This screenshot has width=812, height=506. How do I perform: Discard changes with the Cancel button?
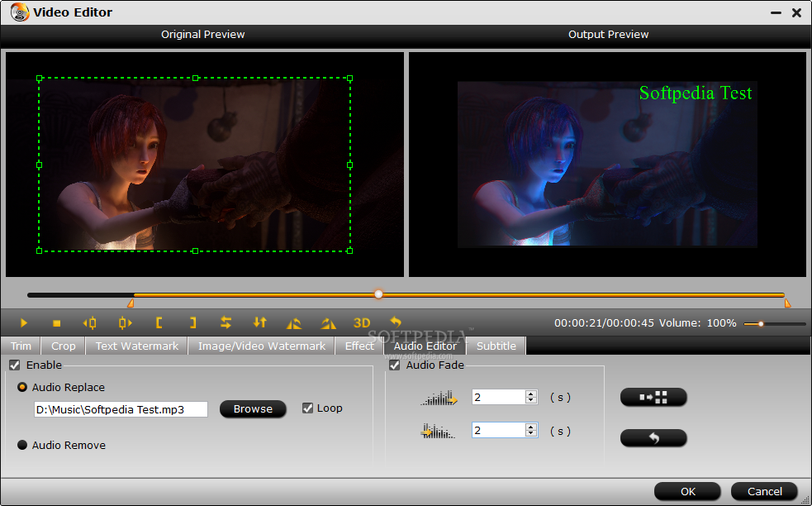pyautogui.click(x=764, y=491)
